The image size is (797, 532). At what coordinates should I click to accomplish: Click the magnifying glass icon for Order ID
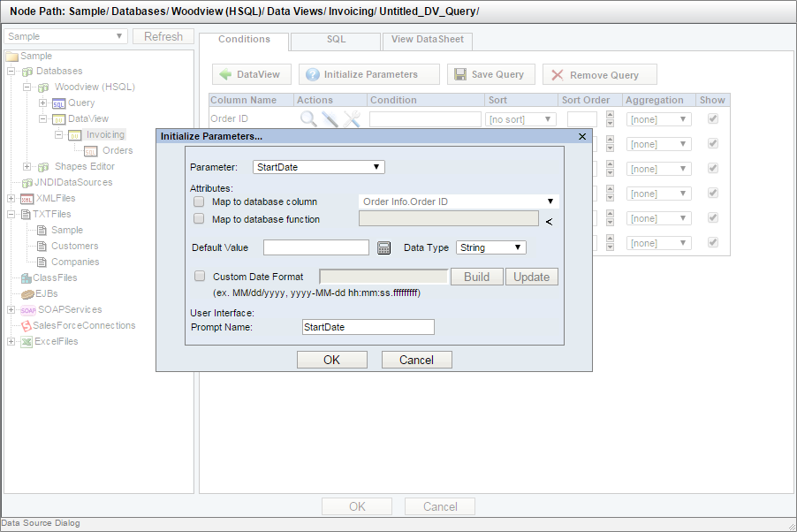tap(307, 119)
